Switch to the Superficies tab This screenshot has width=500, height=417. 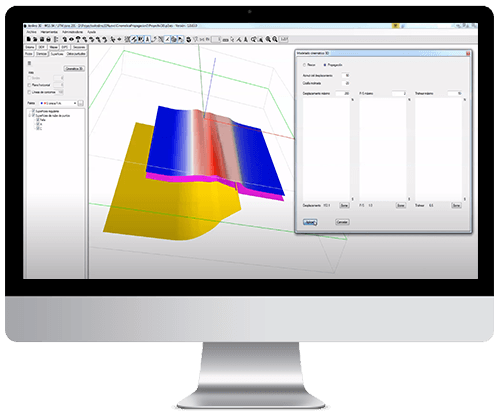coord(57,54)
